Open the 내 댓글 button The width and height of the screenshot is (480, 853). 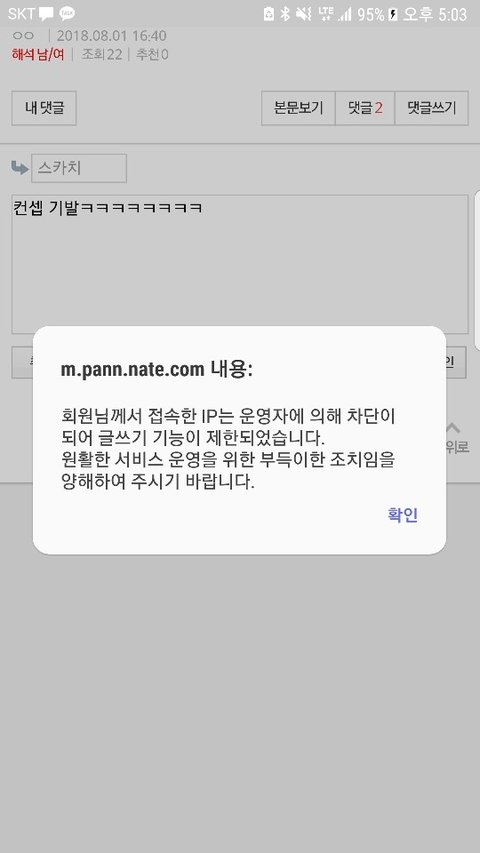coord(44,108)
